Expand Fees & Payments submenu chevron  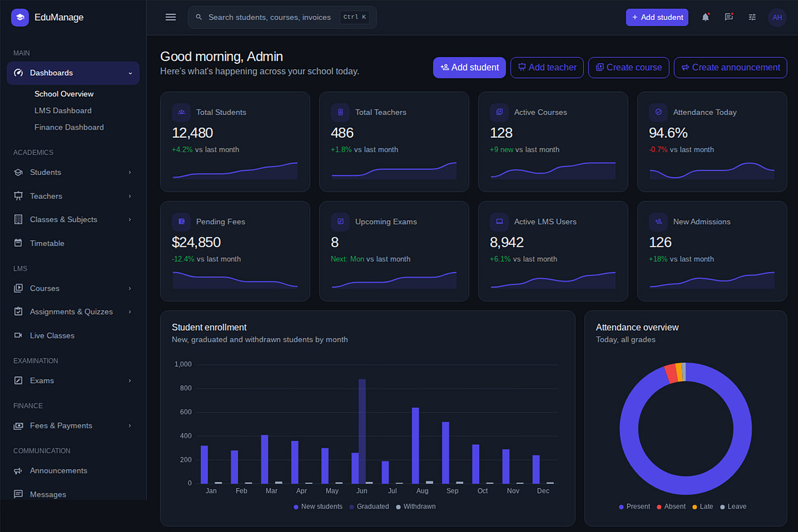[x=130, y=426]
